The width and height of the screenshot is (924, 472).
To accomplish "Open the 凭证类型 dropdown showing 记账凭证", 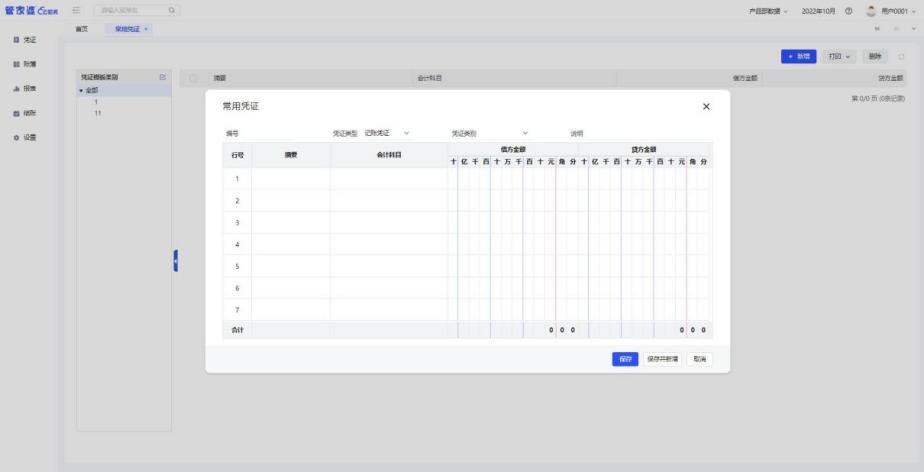I will coord(387,133).
